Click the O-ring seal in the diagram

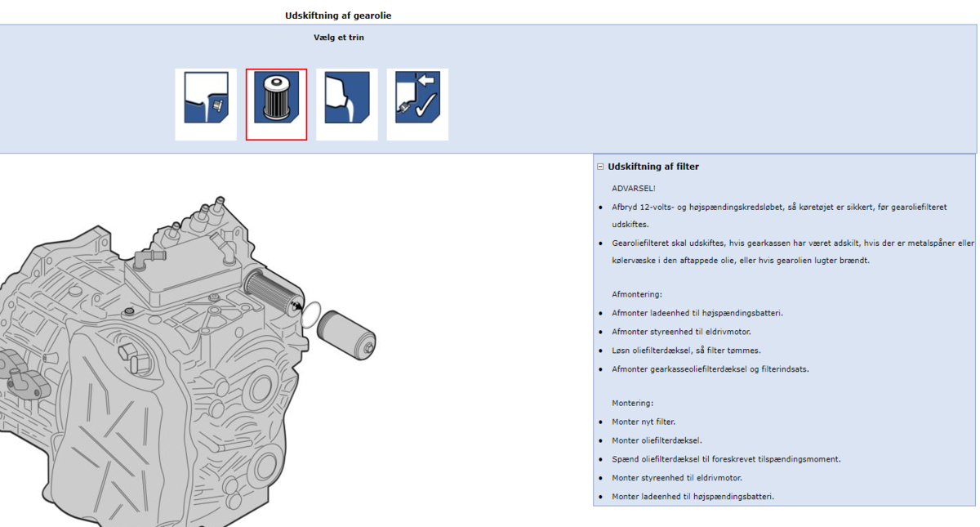[311, 315]
